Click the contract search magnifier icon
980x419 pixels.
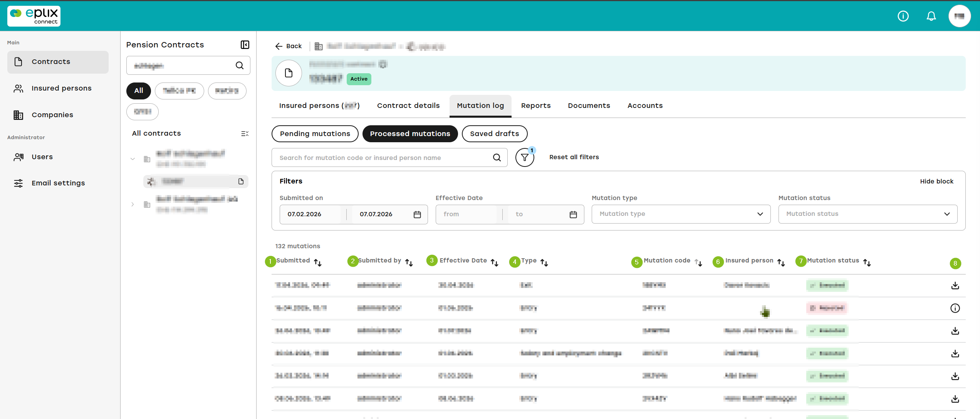pos(240,66)
